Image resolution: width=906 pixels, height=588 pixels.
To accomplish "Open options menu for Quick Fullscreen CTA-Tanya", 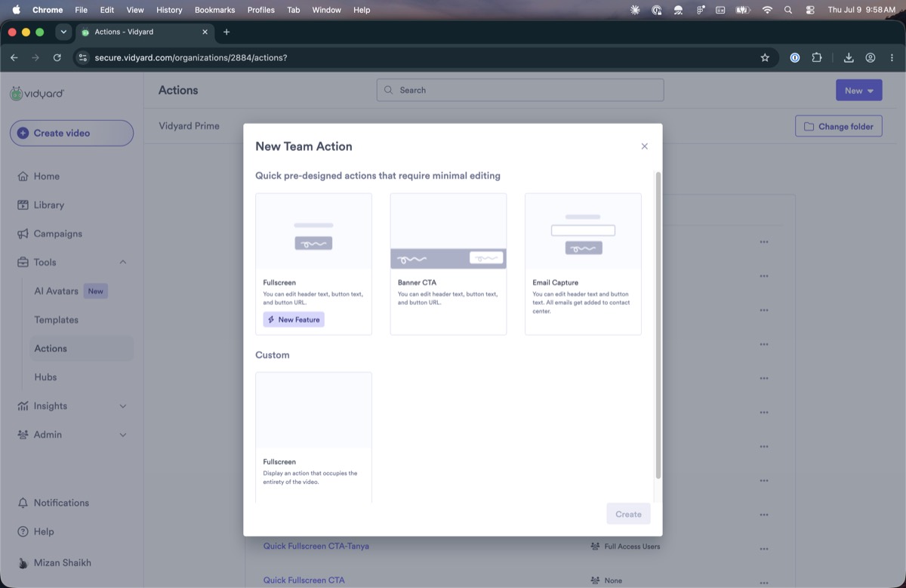I will (x=764, y=549).
